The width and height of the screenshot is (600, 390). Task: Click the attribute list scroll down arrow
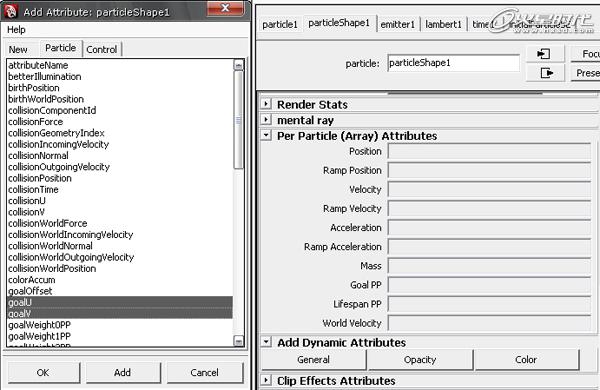click(x=238, y=341)
